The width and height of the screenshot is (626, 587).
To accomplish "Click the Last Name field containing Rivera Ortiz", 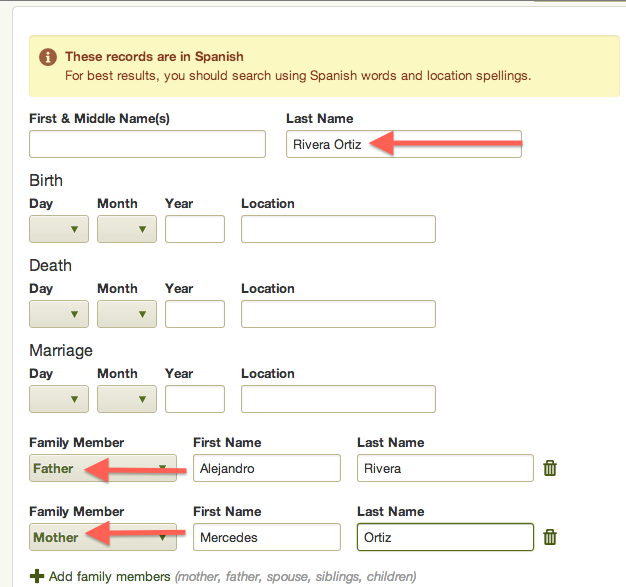I will [404, 144].
